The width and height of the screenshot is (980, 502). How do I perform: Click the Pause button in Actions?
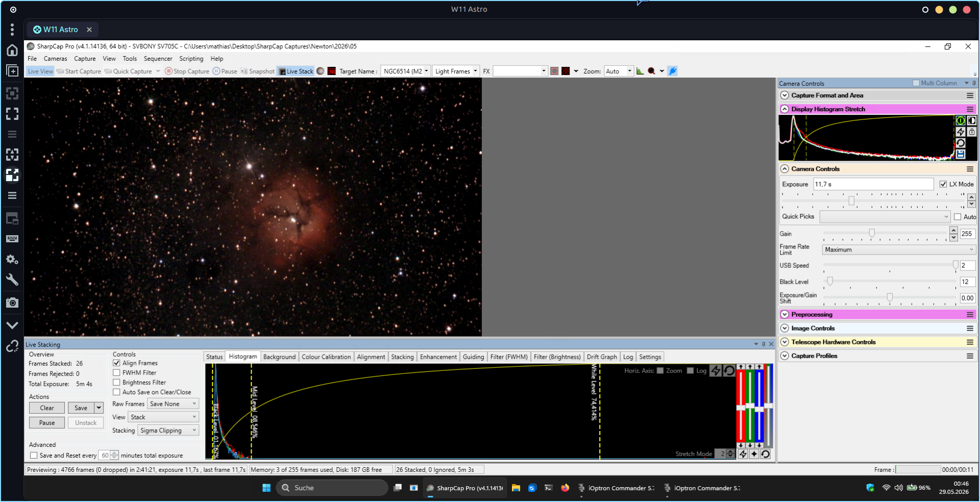[47, 423]
